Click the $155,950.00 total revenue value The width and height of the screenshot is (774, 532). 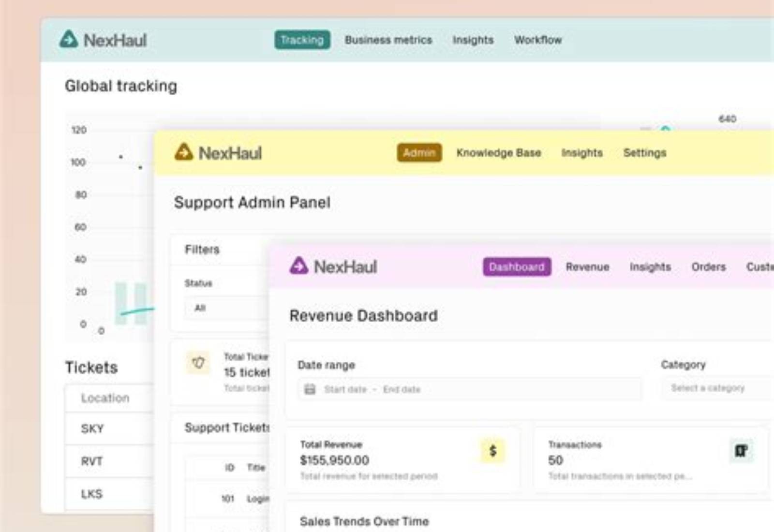click(334, 460)
